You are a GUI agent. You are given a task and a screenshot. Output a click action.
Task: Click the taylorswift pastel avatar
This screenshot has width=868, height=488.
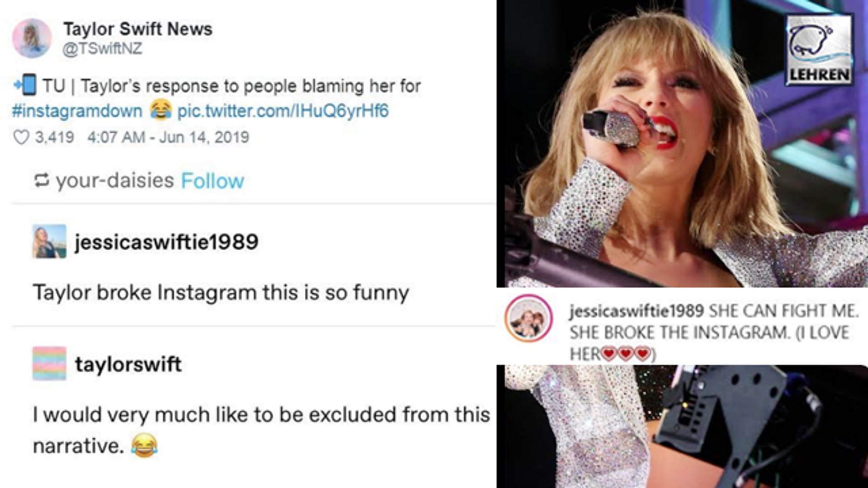(x=49, y=363)
